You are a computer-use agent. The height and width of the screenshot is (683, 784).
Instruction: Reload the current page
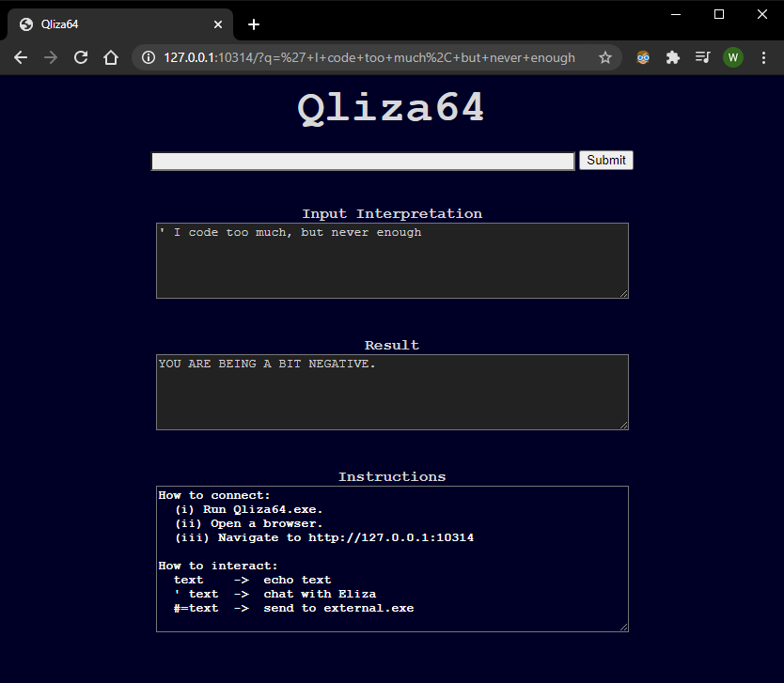tap(81, 57)
